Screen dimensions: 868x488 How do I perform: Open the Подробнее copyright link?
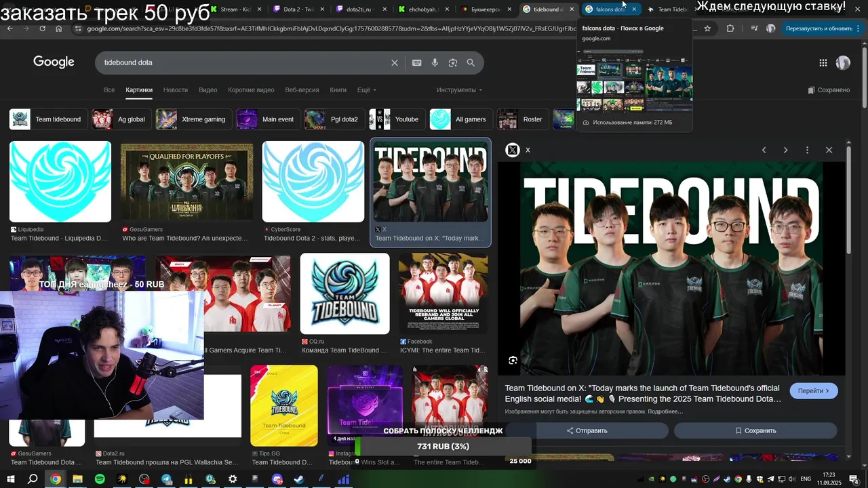coord(665,411)
